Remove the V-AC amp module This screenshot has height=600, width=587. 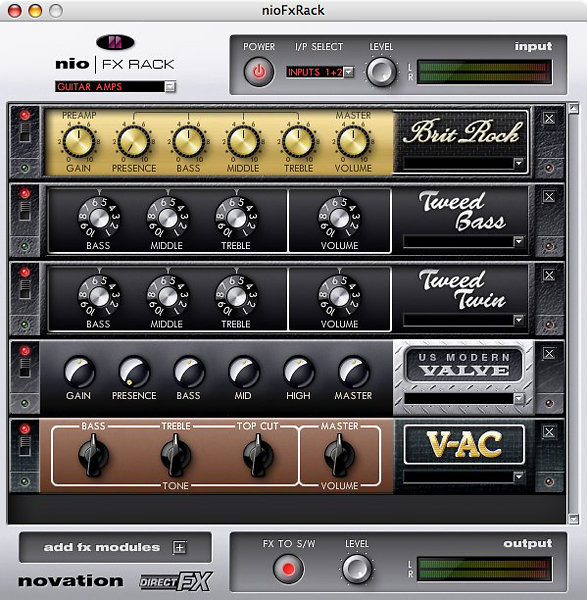pyautogui.click(x=549, y=432)
